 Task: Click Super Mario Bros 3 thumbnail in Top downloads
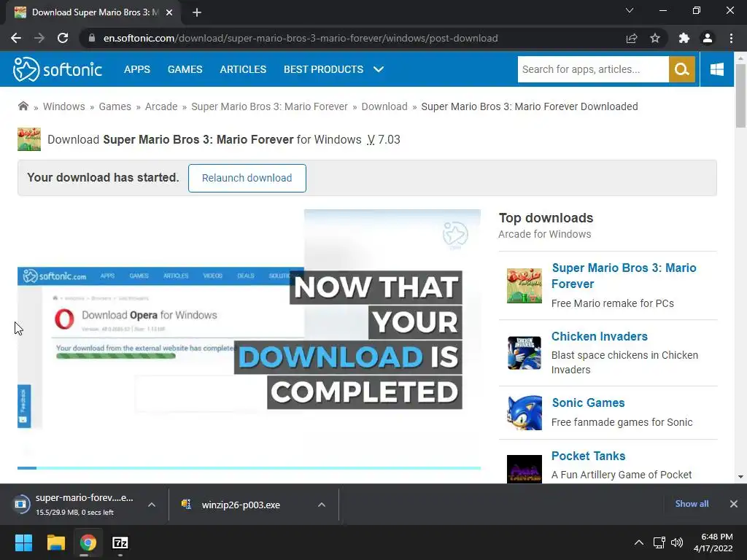click(x=525, y=286)
